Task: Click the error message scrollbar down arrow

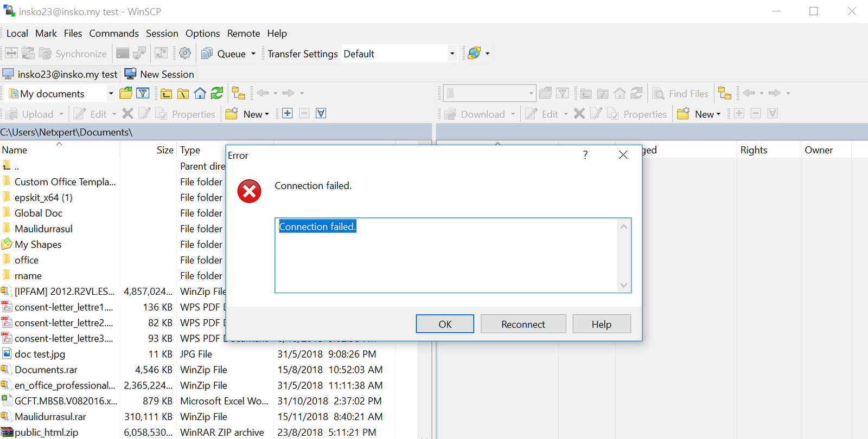Action: pyautogui.click(x=624, y=285)
